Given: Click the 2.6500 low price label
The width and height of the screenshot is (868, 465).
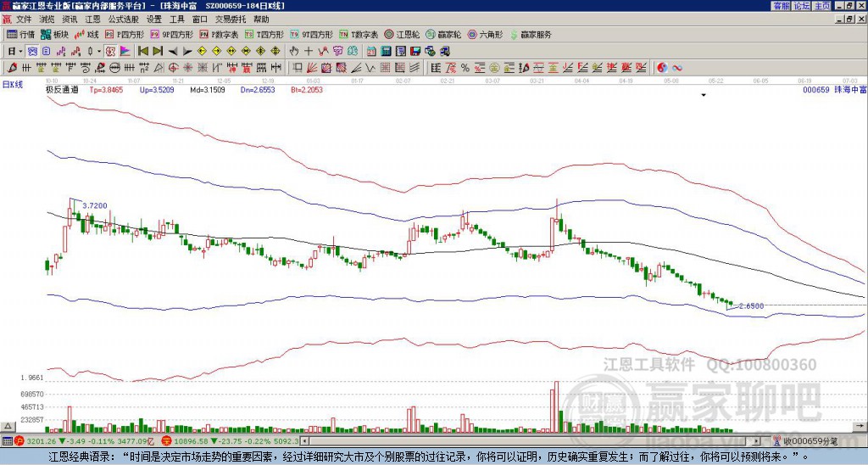Looking at the screenshot, I should 752,306.
